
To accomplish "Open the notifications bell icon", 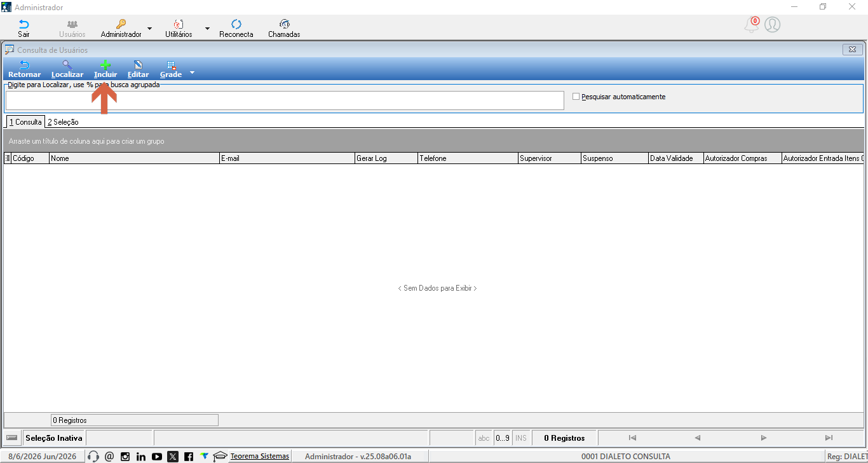I will [752, 25].
